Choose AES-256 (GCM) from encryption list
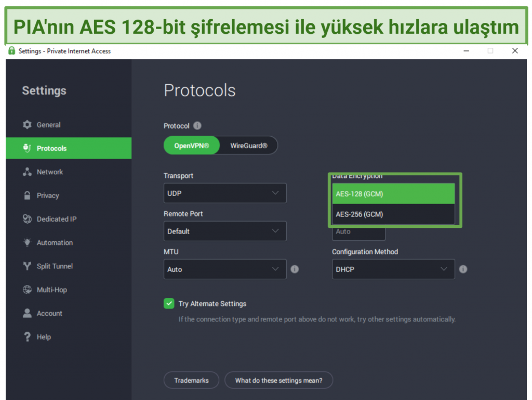 393,214
